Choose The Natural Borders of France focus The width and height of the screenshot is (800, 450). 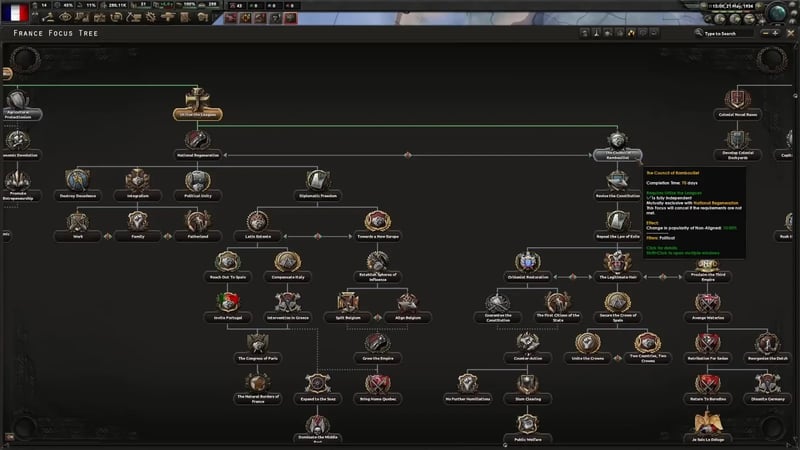coord(258,389)
